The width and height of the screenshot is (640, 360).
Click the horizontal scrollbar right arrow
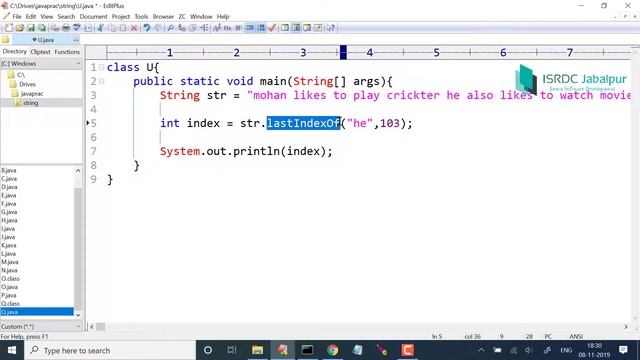tap(626, 327)
